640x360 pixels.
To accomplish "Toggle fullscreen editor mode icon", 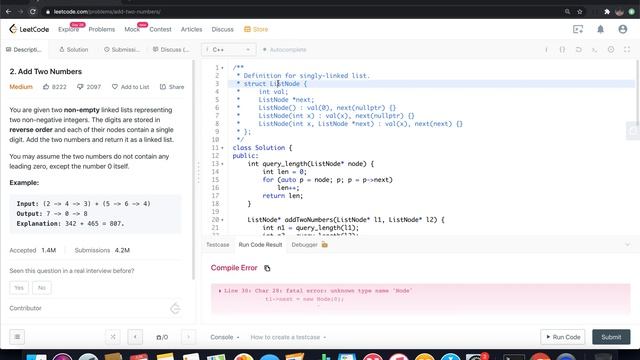I will click(x=627, y=49).
